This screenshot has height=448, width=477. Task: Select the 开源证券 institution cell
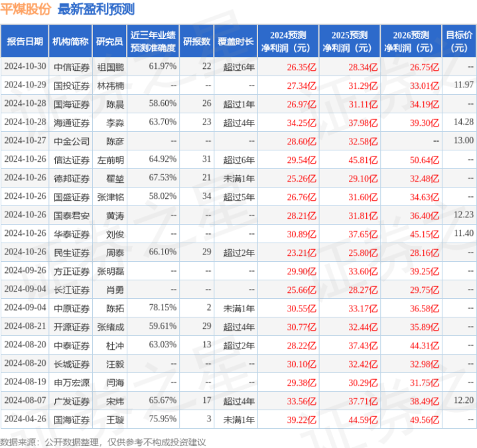[x=72, y=327]
